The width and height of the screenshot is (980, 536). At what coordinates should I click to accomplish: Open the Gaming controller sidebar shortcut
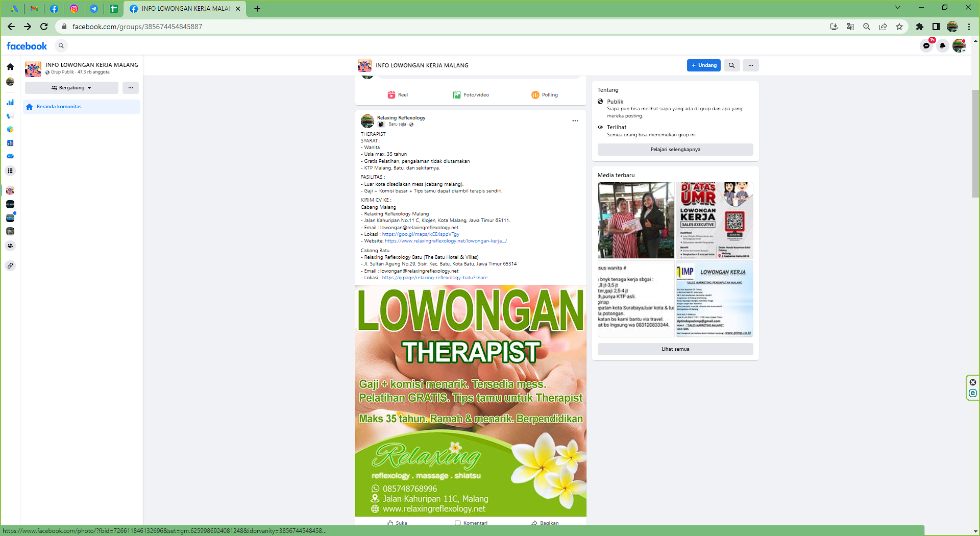[x=10, y=157]
